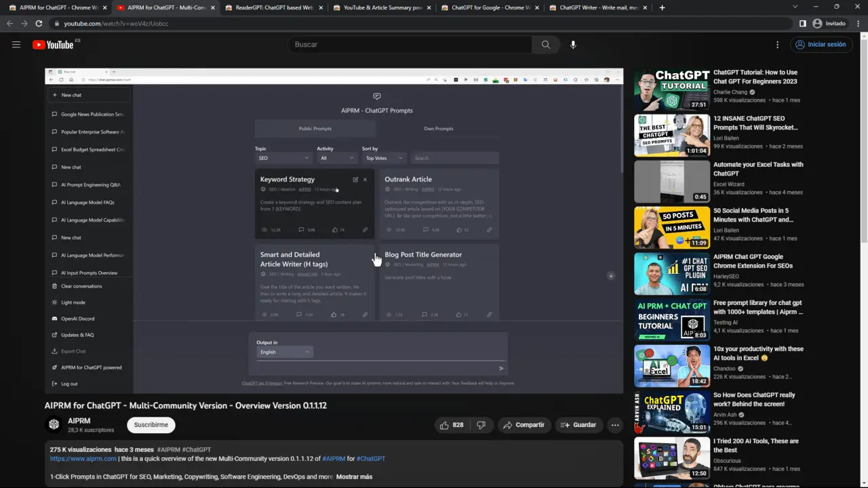Image resolution: width=868 pixels, height=488 pixels.
Task: Dislike the AIPRM video
Action: tap(481, 425)
